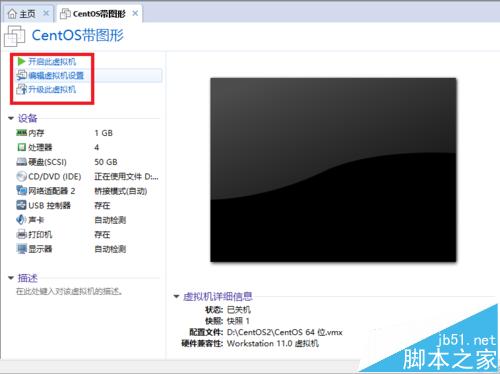
Task: Select the 硬盘(SCSI) device label
Action: pyautogui.click(x=48, y=162)
